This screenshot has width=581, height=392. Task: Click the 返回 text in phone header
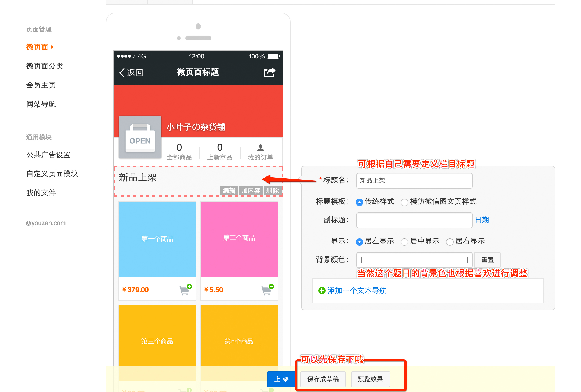[135, 73]
